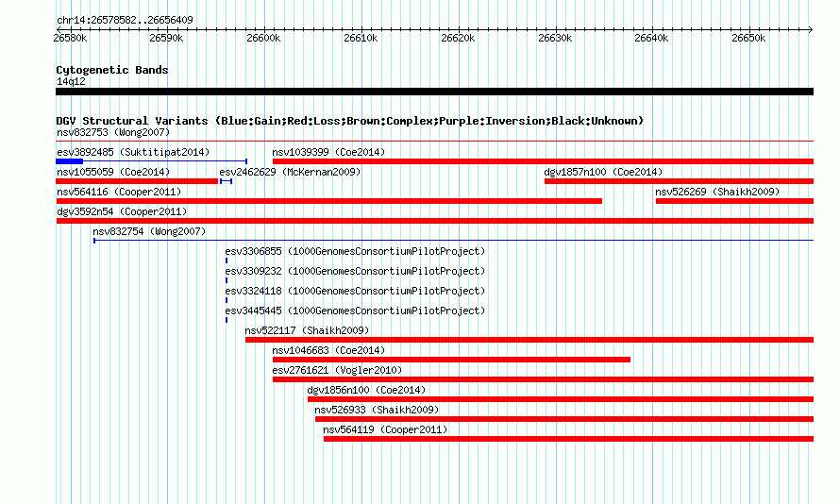Click the 14q12 band label
Viewport: 840px width, 504px height.
point(71,81)
